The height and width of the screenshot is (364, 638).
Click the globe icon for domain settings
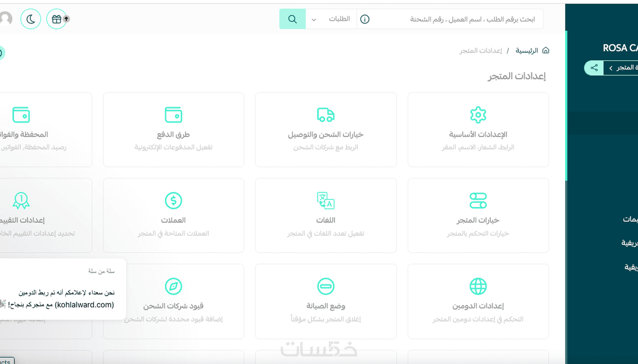pyautogui.click(x=478, y=286)
